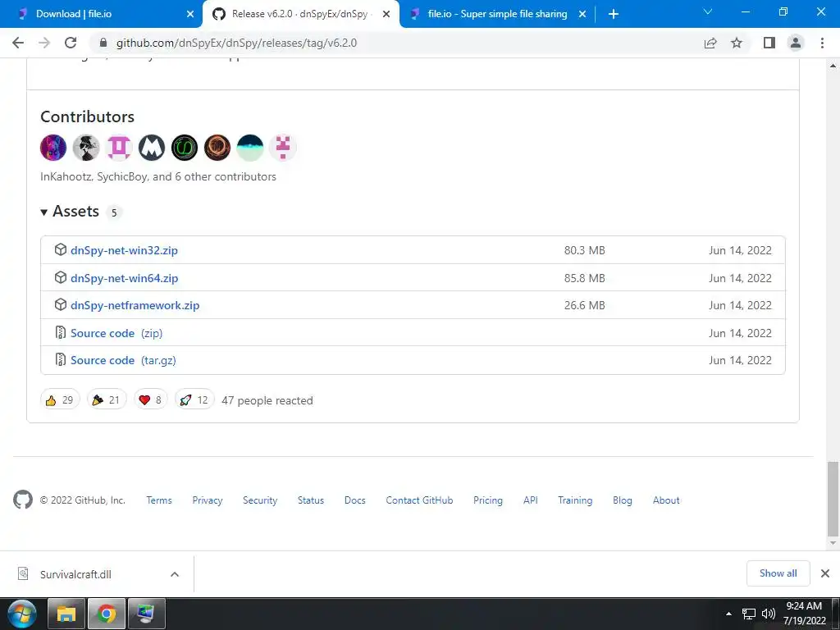
Task: Close the downloads bar
Action: 825,573
